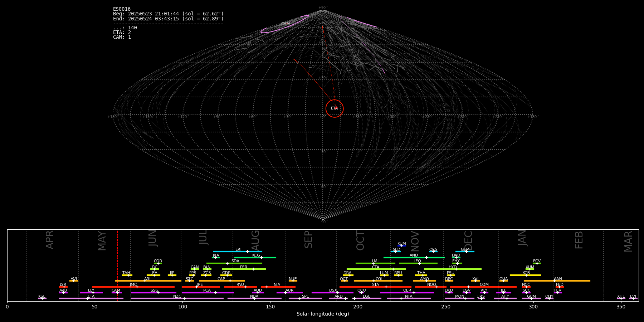This screenshot has height=322, width=644.
Task: Click the +120 longitude label on sky map
Action: [x=182, y=117]
